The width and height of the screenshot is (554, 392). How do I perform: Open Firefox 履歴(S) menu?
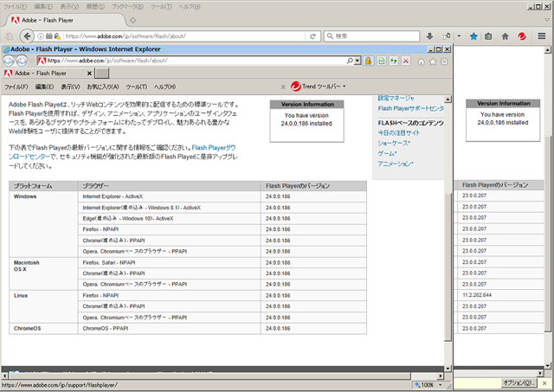coord(95,7)
